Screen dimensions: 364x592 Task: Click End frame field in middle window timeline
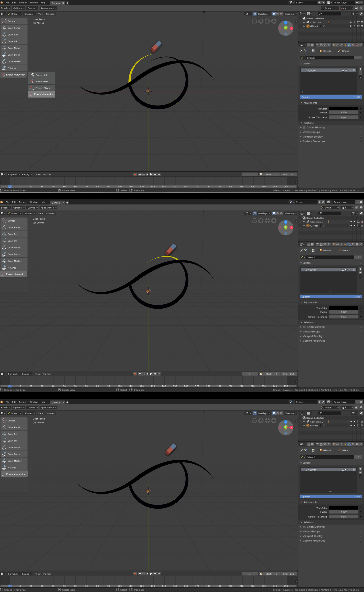tap(289, 374)
